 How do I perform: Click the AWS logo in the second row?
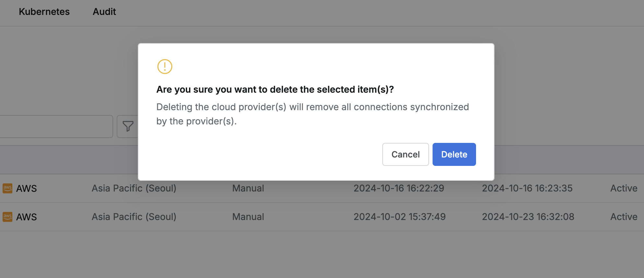point(7,217)
